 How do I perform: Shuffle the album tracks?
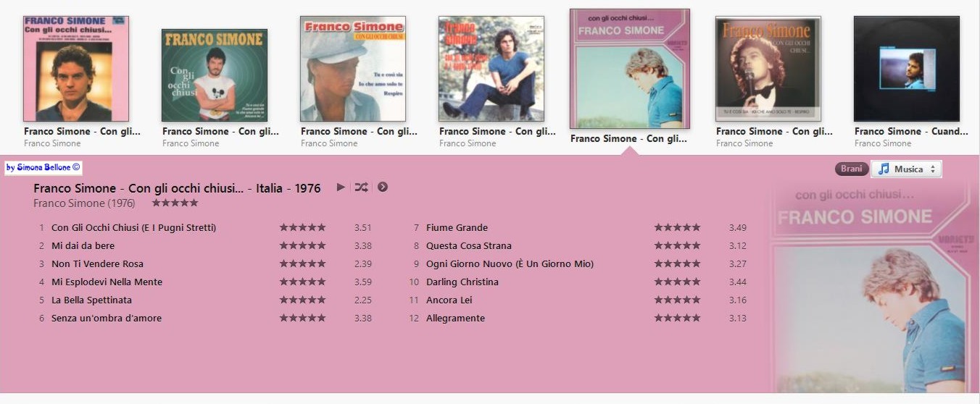click(x=361, y=188)
